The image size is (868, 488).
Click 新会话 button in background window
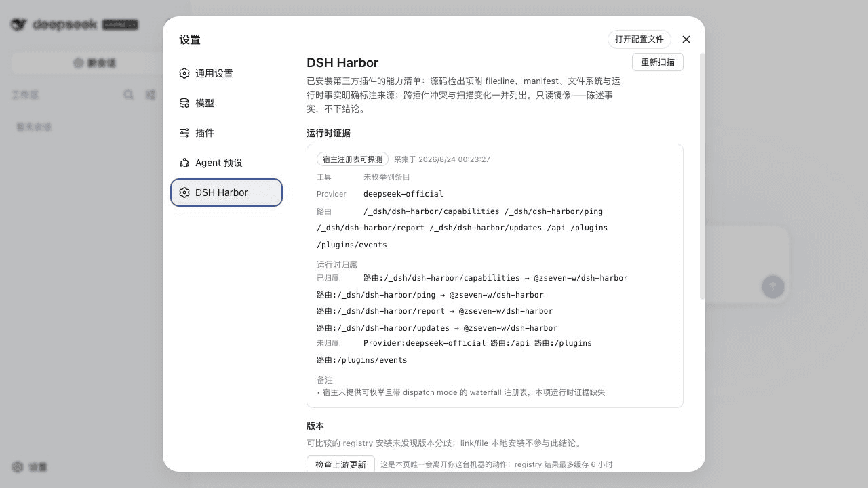tap(94, 63)
